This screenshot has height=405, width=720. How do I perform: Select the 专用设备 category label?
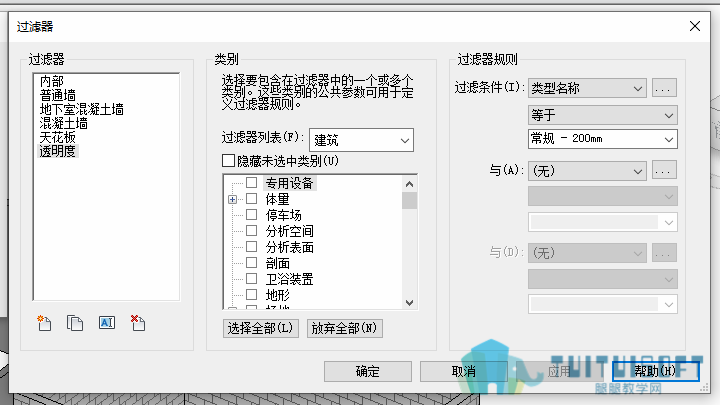pyautogui.click(x=289, y=183)
